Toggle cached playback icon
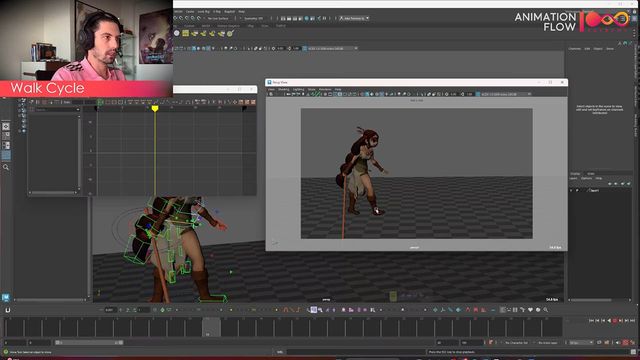 [607, 343]
